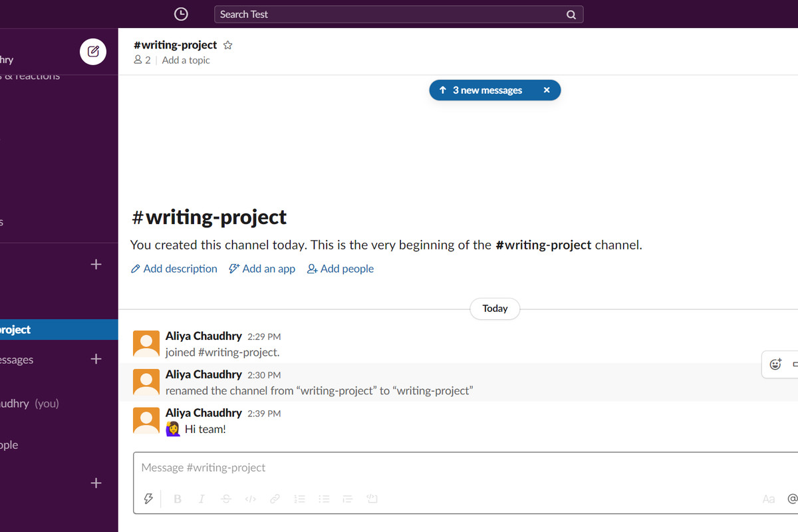Screen dimensions: 798x532
Task: Open the shortcuts lightning bolt menu
Action: (x=148, y=499)
